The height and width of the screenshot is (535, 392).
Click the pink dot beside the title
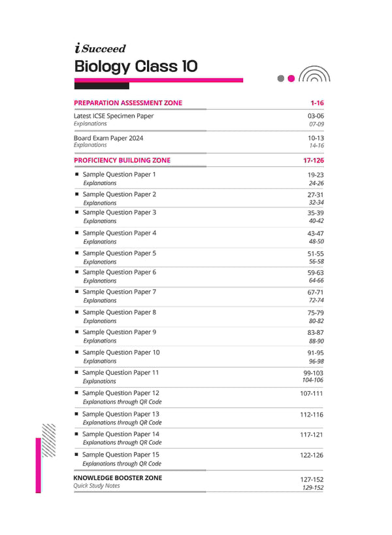click(291, 78)
